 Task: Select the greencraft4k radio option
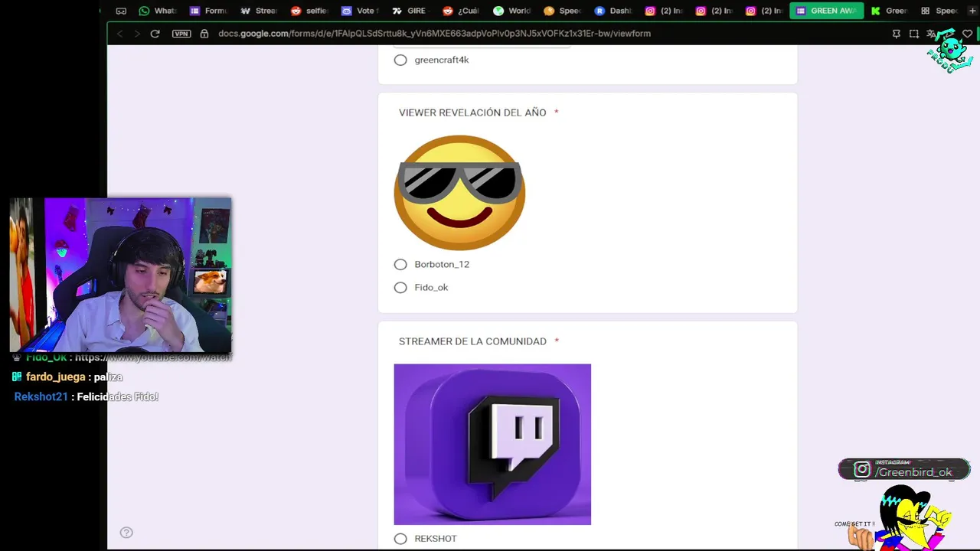[400, 60]
